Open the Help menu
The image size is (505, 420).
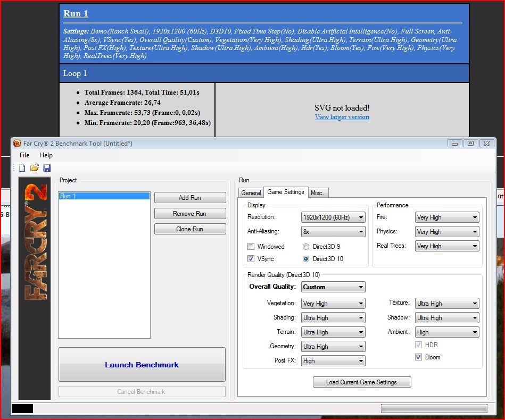(46, 155)
